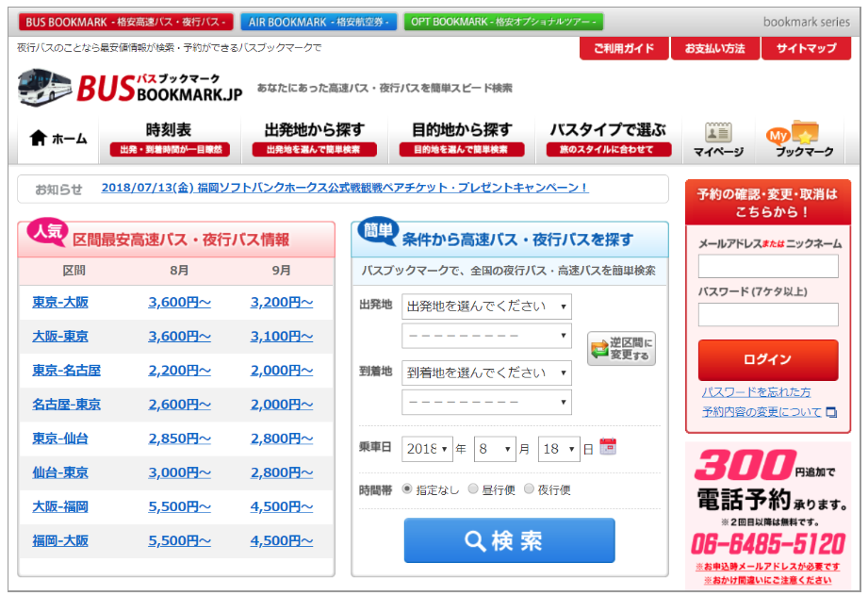Open 東京-大阪 route link
The image size is (868, 596).
[60, 303]
